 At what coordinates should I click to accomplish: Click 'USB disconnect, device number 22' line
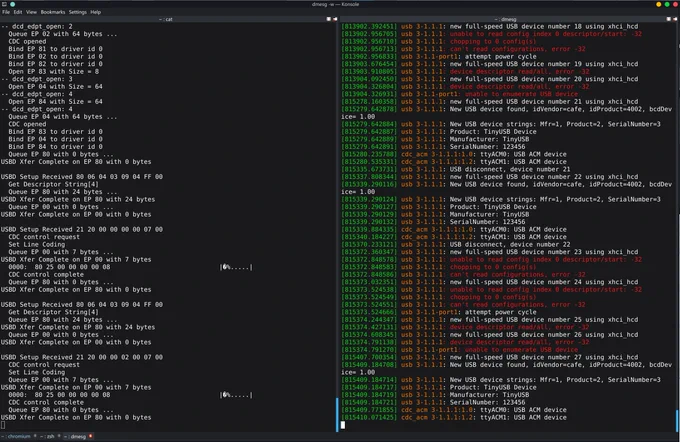click(x=456, y=244)
